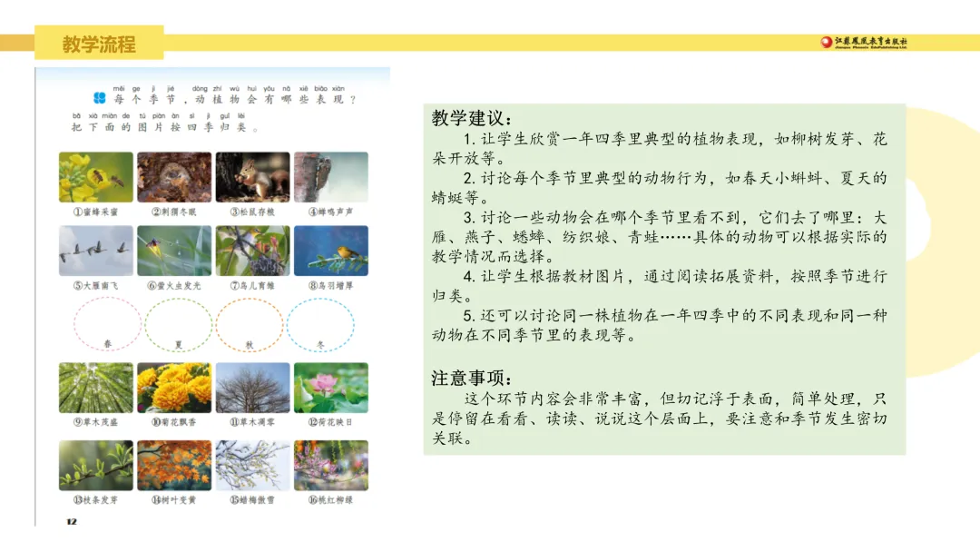
Task: Click page number 12
Action: pos(72,521)
